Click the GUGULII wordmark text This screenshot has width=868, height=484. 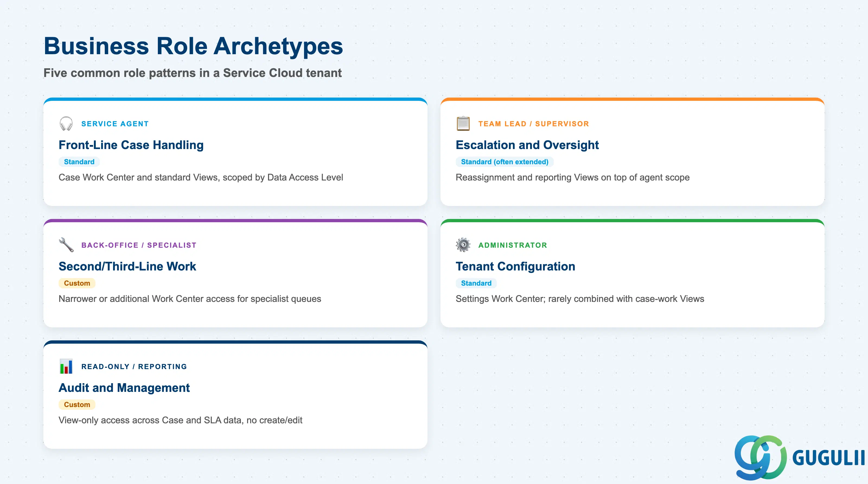829,458
